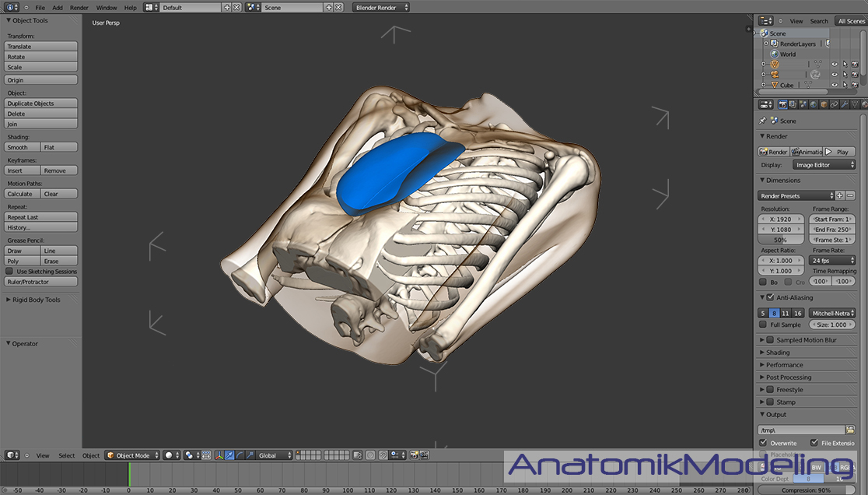This screenshot has height=495, width=868.
Task: Click the translate manipulator arrow icon
Action: tap(229, 455)
